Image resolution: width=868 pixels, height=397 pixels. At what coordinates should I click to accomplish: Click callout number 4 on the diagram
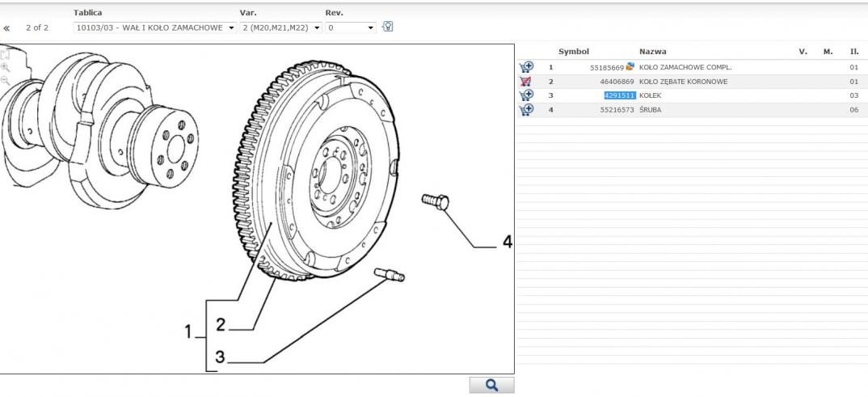point(507,241)
